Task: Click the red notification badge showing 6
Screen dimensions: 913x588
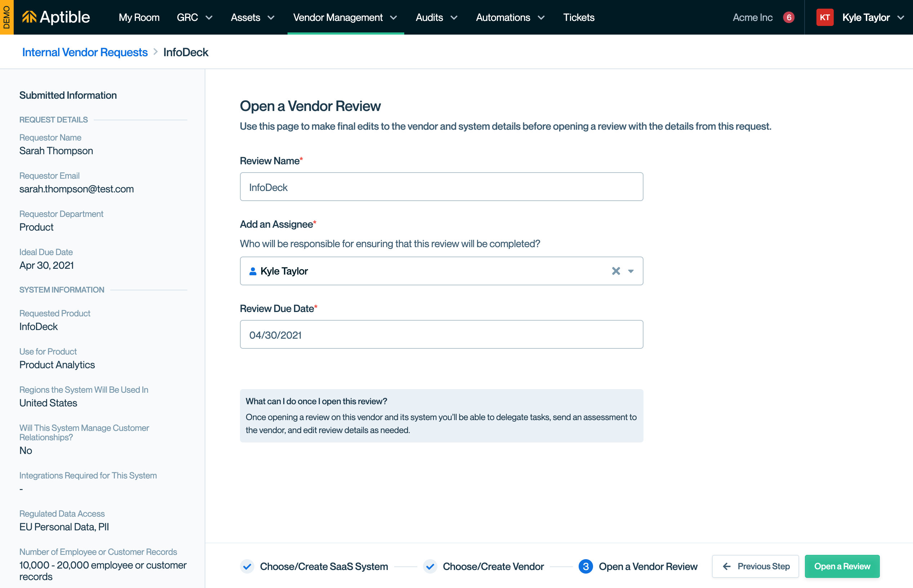Action: pyautogui.click(x=788, y=17)
